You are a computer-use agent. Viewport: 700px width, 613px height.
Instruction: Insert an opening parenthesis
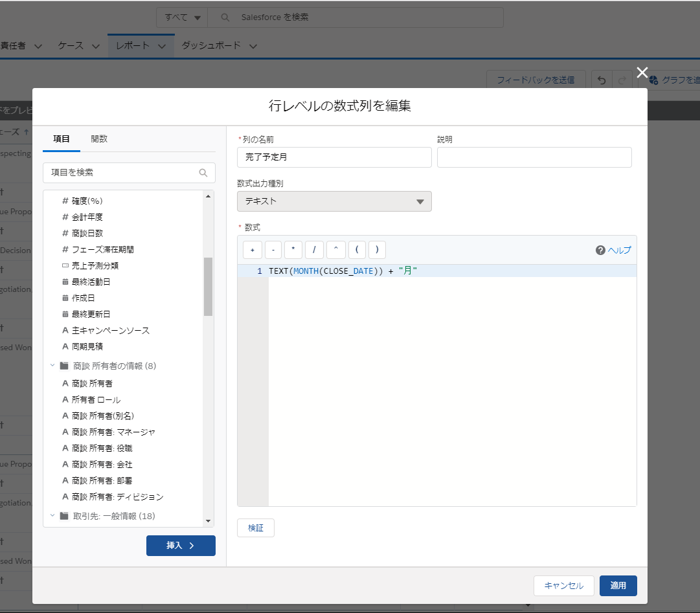[357, 250]
